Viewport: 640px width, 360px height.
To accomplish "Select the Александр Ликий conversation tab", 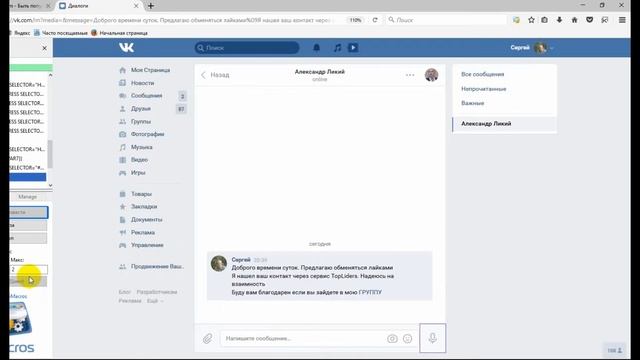I will (504, 124).
